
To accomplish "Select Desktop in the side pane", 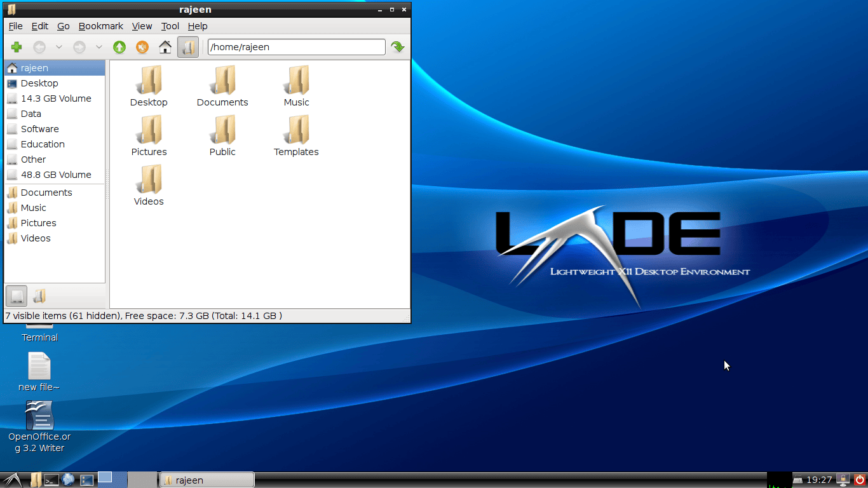I will pyautogui.click(x=55, y=83).
